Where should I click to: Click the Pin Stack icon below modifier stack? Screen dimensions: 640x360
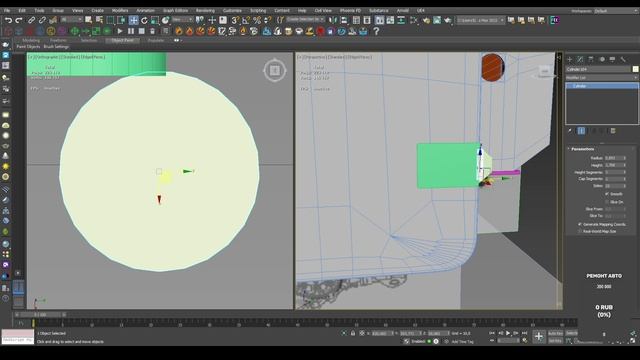[570, 131]
